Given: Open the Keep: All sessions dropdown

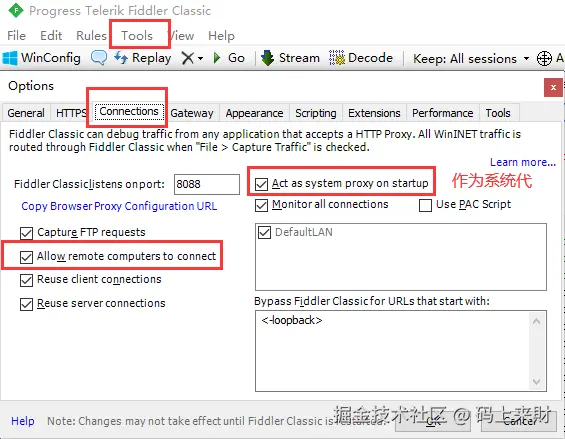Looking at the screenshot, I should (x=471, y=58).
